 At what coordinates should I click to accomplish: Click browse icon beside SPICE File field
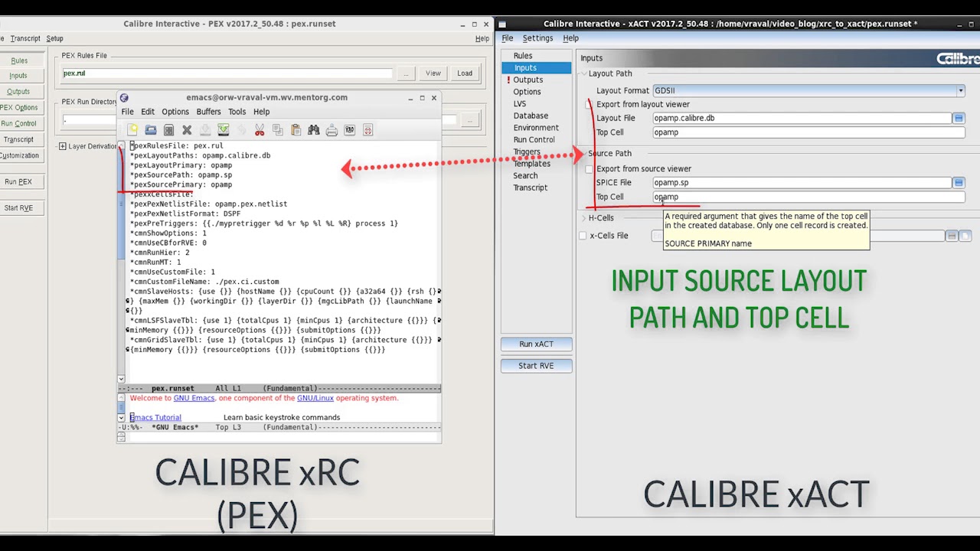[x=959, y=182]
